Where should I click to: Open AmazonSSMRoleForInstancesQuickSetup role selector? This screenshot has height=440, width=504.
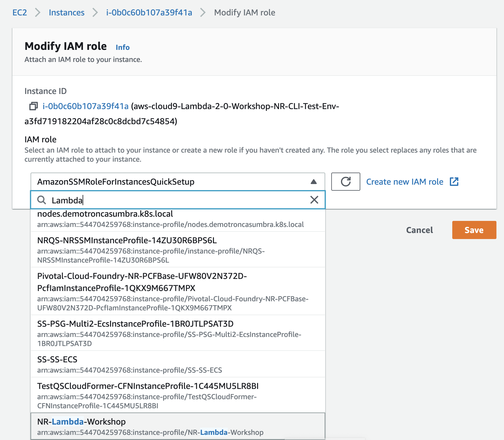point(178,182)
